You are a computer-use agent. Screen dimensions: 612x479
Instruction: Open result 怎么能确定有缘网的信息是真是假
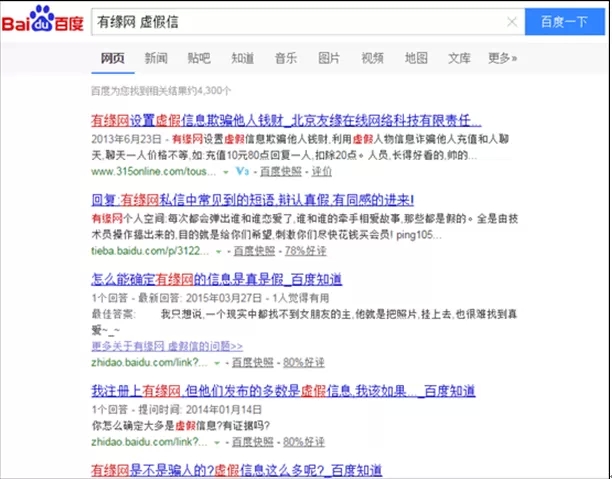tap(217, 280)
